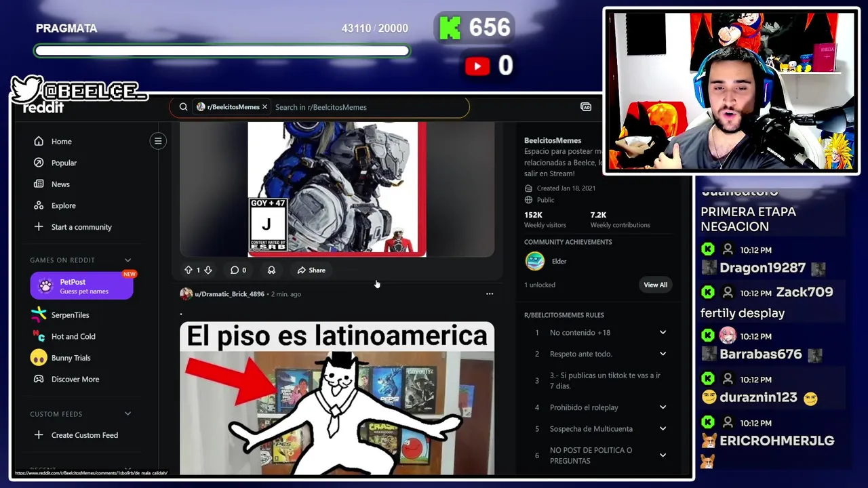The width and height of the screenshot is (868, 488).
Task: Click the Elder achievement badge
Action: [x=535, y=261]
